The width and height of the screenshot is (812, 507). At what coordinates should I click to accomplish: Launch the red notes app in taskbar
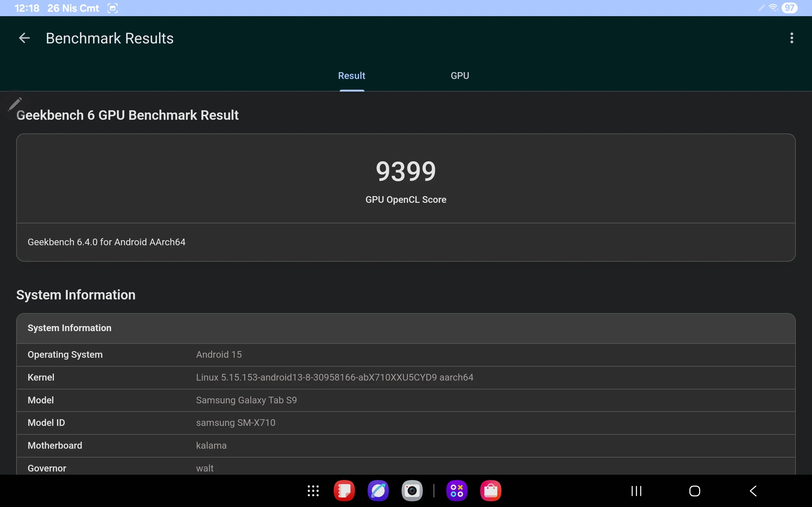click(x=344, y=491)
